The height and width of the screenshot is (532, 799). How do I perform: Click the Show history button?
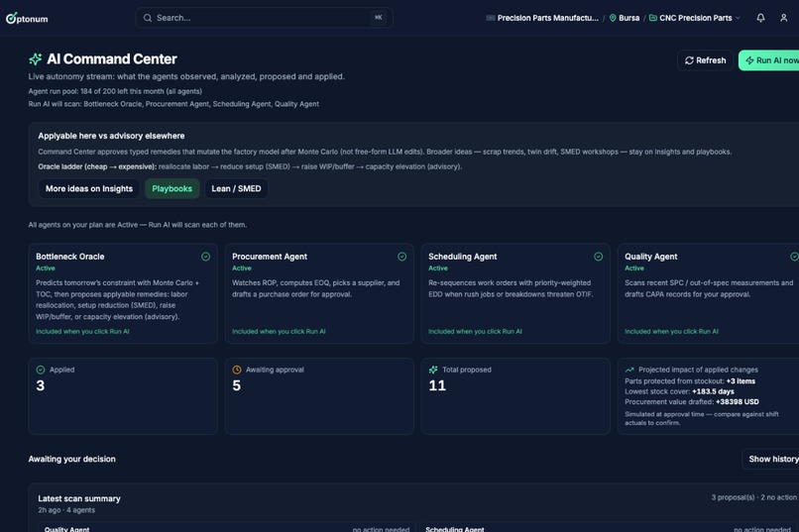[x=770, y=460]
